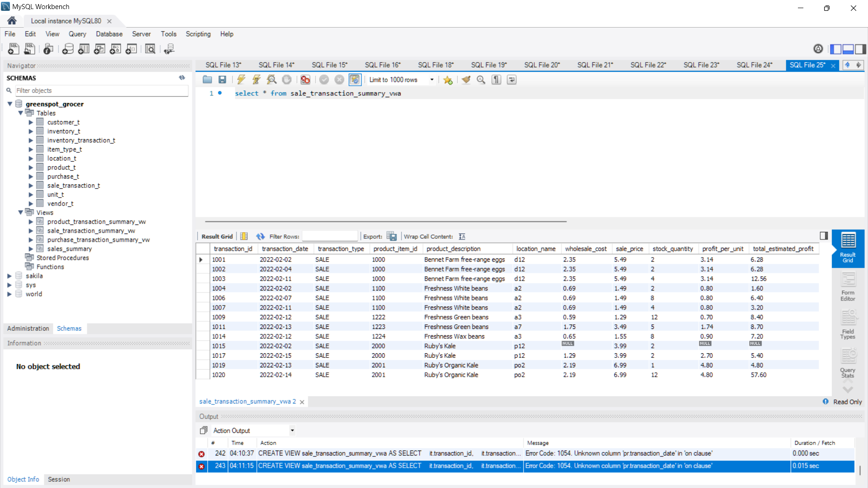Expand the world schema
Image resolution: width=868 pixels, height=488 pixels.
9,294
